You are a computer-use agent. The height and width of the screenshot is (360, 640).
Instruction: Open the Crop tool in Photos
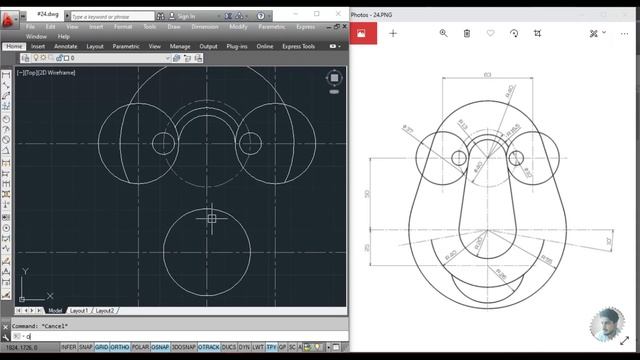coord(537,33)
